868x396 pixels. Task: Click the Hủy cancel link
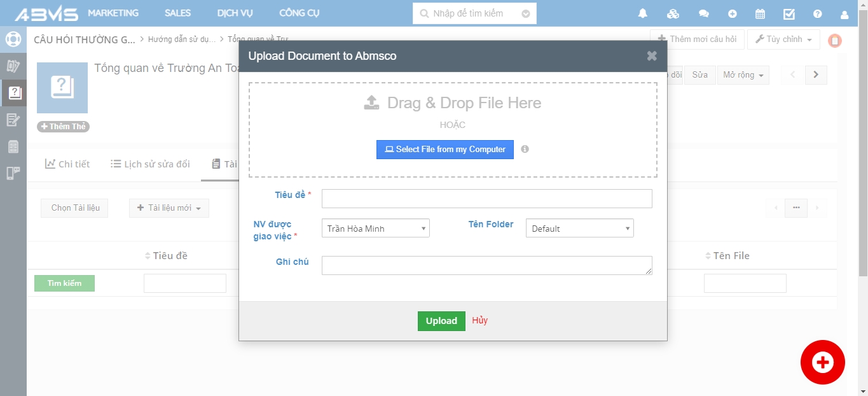[x=480, y=320]
